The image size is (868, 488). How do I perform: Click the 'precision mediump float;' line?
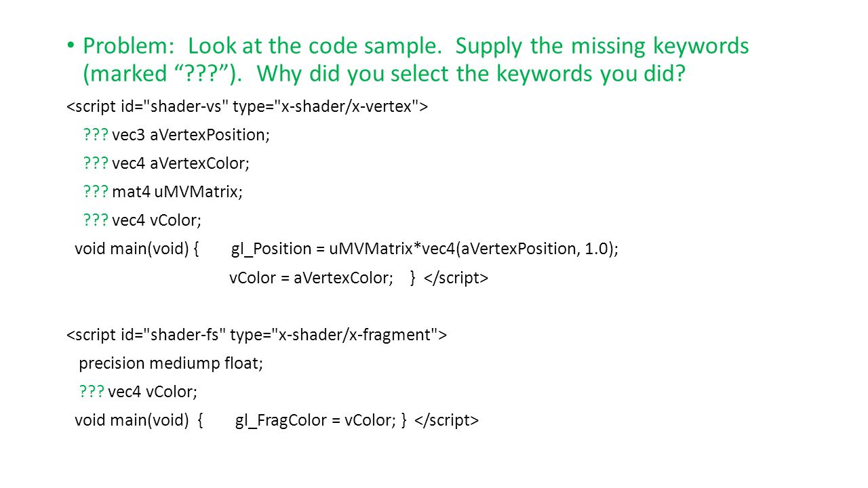point(171,363)
